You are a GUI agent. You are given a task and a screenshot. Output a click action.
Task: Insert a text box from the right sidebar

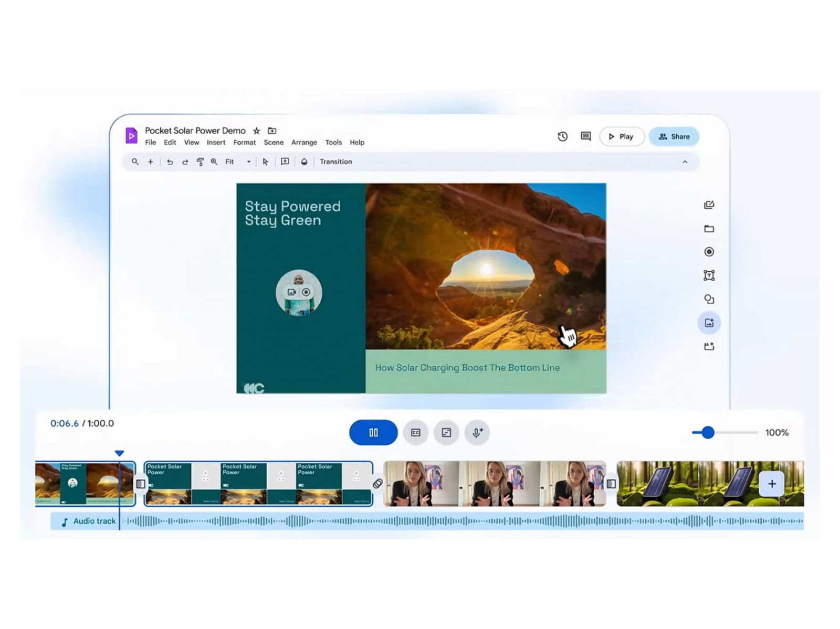pyautogui.click(x=709, y=275)
